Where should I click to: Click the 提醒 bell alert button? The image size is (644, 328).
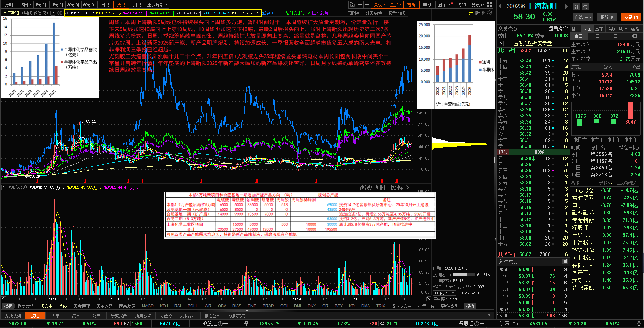point(607,17)
